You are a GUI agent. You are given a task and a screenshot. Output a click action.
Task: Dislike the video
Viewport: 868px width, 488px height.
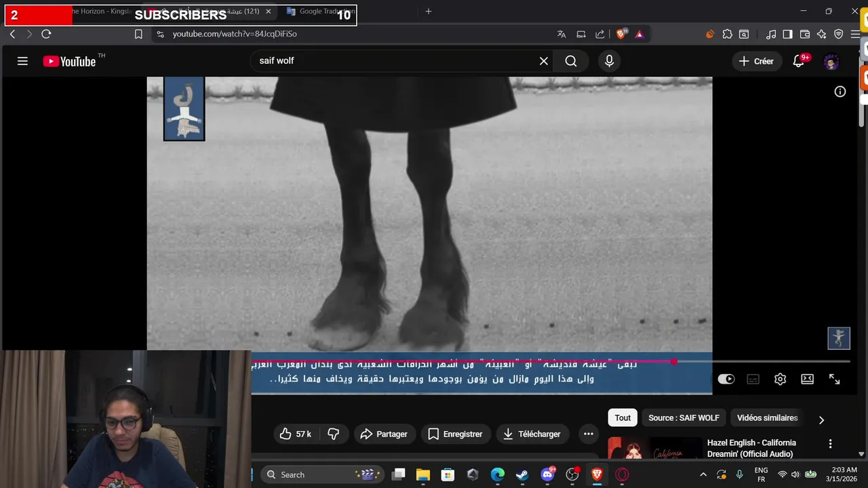pyautogui.click(x=333, y=434)
